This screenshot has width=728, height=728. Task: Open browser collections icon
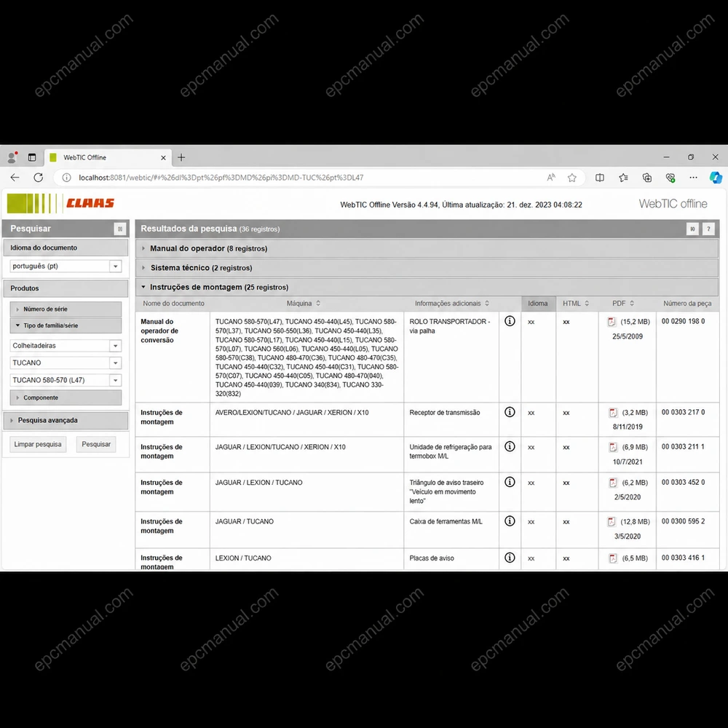[x=646, y=178]
